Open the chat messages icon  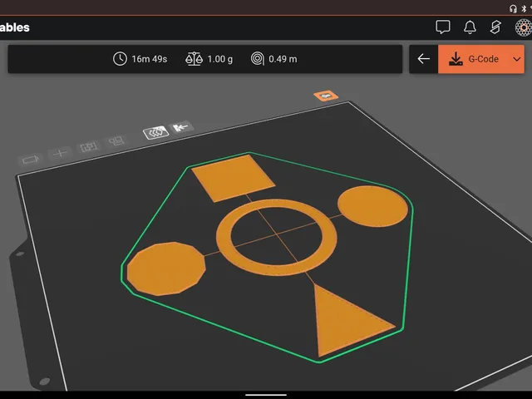coord(443,27)
